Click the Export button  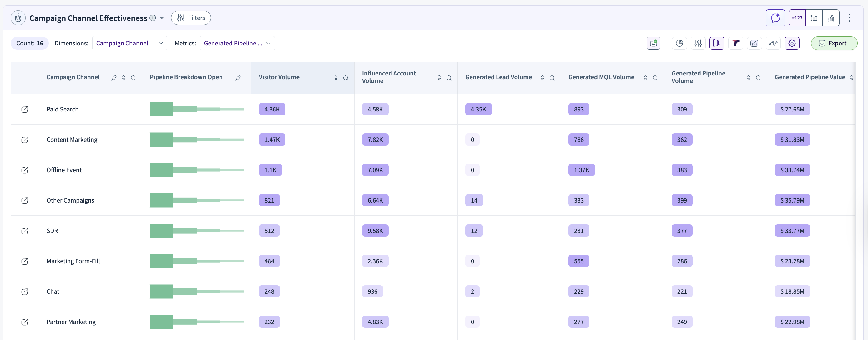click(x=834, y=43)
